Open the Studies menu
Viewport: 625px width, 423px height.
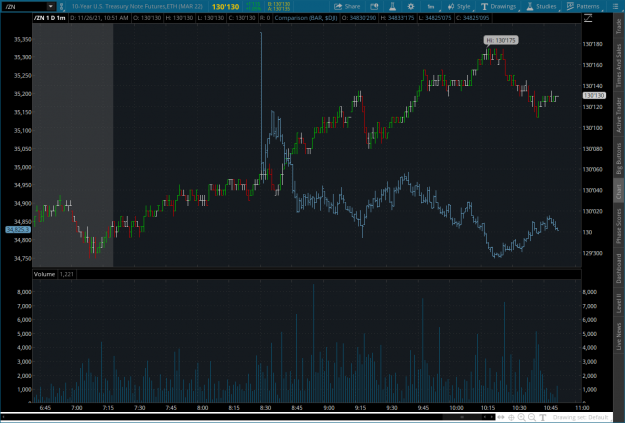(x=541, y=6)
